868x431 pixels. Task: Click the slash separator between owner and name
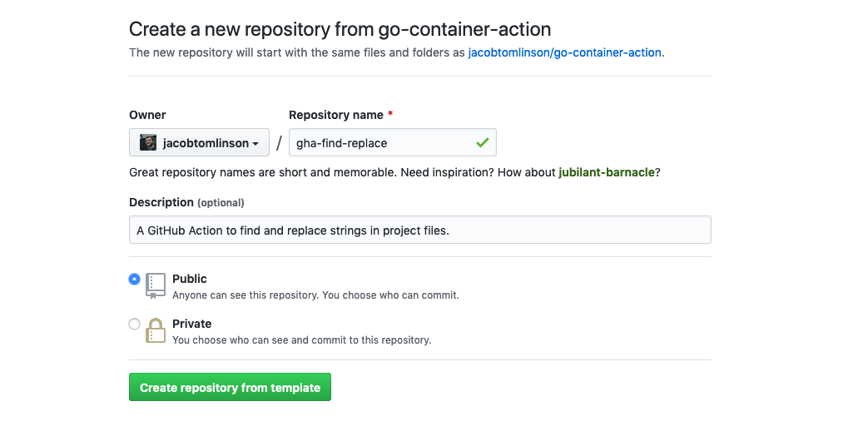(x=279, y=143)
